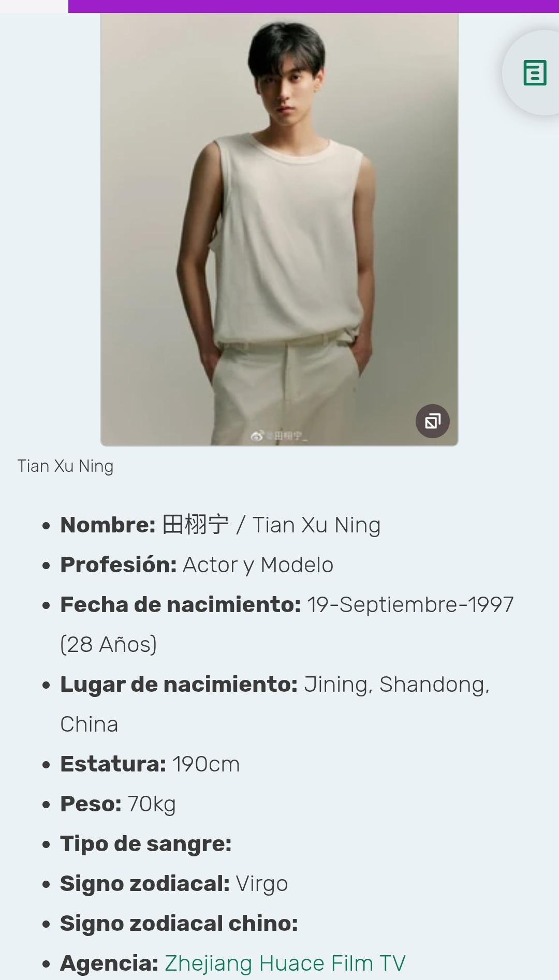
Task: Click the Weibo logo watermark on photo
Action: tap(257, 436)
